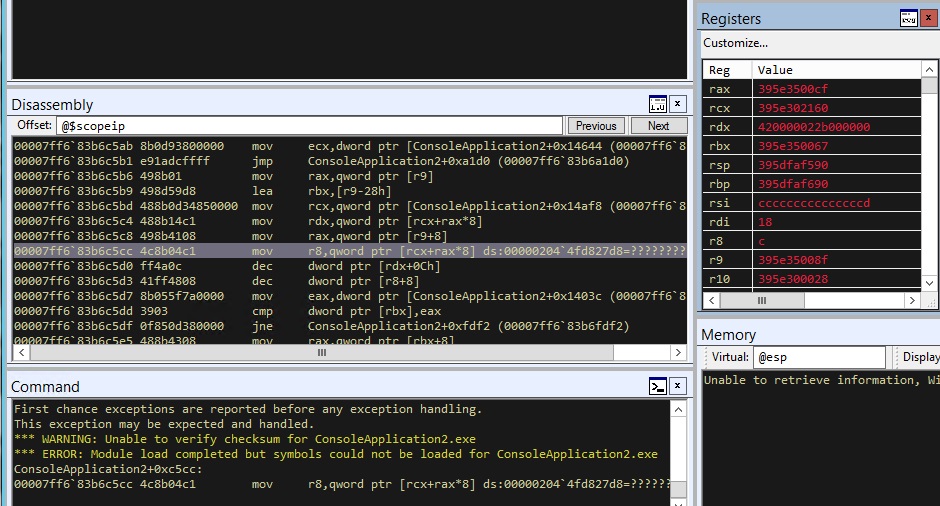This screenshot has width=940, height=506.
Task: Select the mov eax line at 83b6c5d7
Action: point(350,296)
